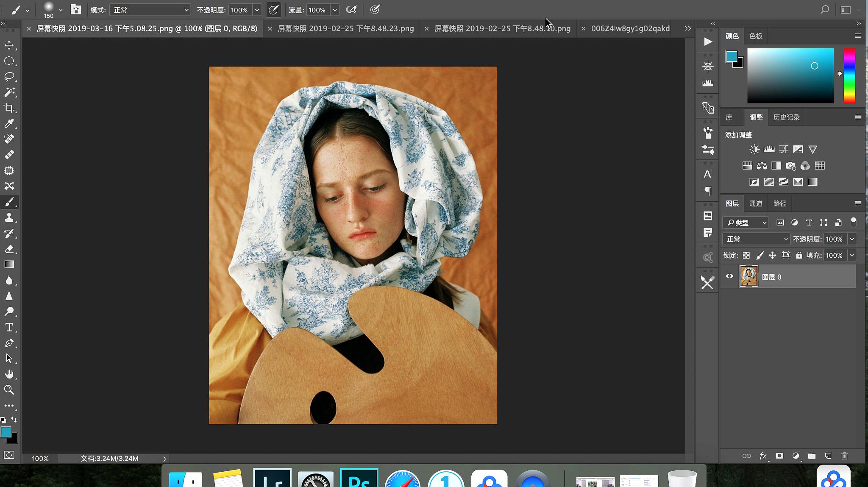Swap foreground and background colors

point(14,419)
